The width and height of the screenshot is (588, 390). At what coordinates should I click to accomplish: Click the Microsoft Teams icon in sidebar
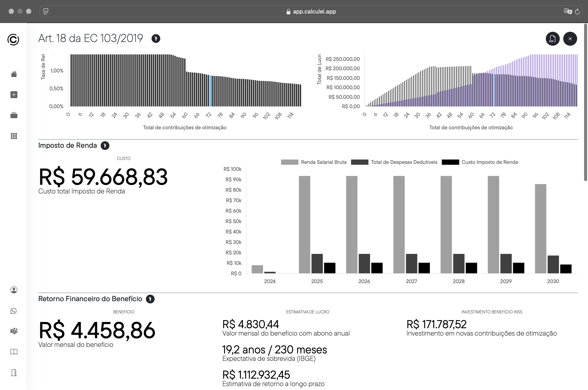(x=14, y=331)
